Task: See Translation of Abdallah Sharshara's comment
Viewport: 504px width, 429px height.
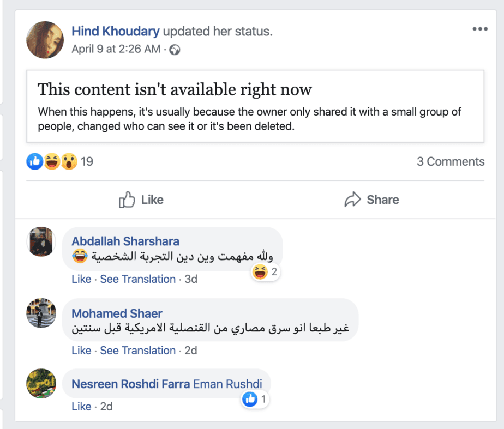Action: click(137, 279)
